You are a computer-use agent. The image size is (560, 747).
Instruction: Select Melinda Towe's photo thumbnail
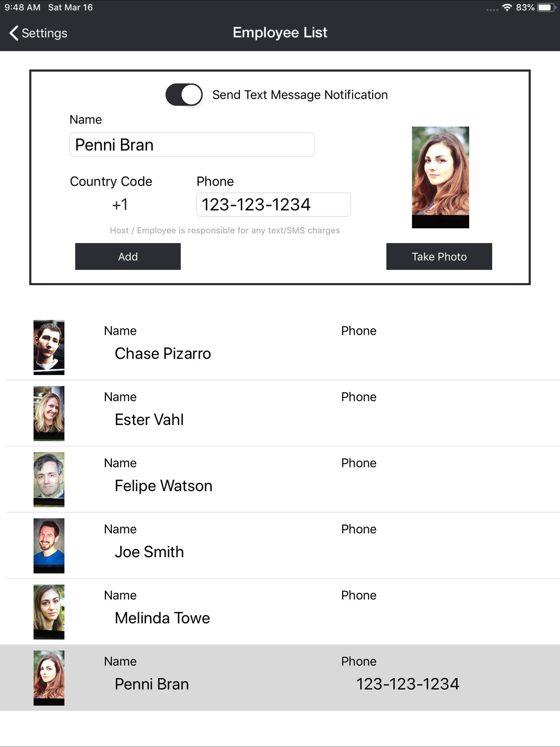(x=49, y=612)
